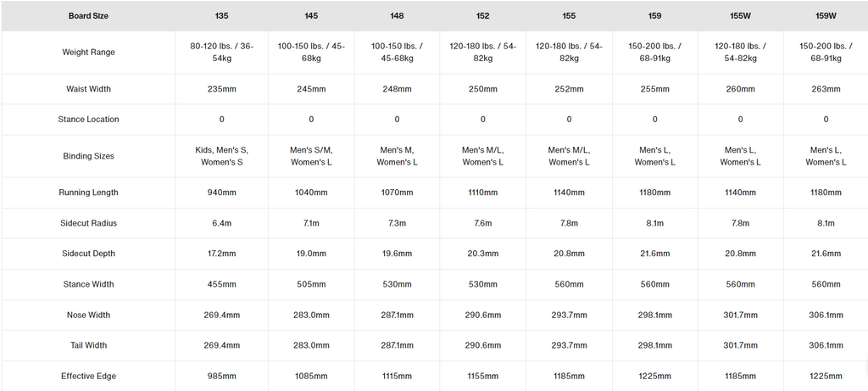The image size is (868, 391).
Task: Select the Binding Sizes row label
Action: [x=88, y=156]
